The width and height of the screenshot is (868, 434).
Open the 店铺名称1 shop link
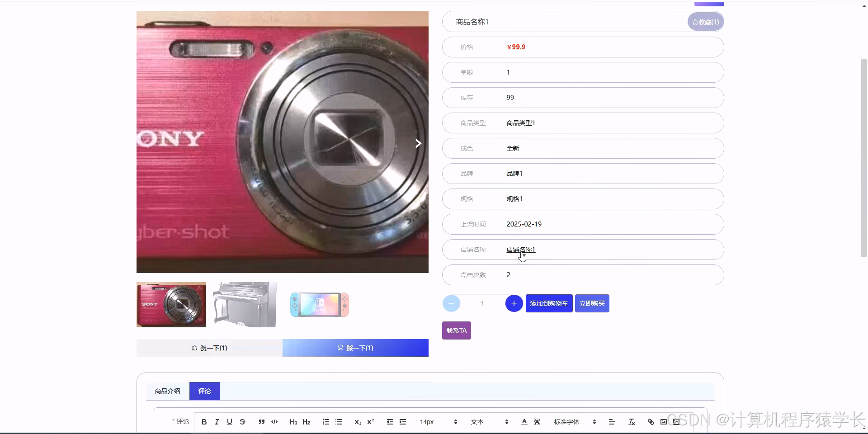tap(520, 249)
